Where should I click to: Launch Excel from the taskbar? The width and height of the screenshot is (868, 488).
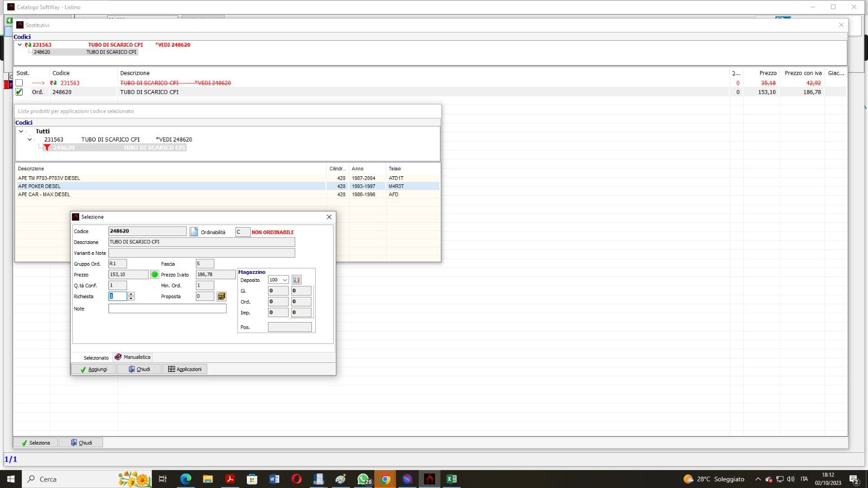pyautogui.click(x=451, y=479)
